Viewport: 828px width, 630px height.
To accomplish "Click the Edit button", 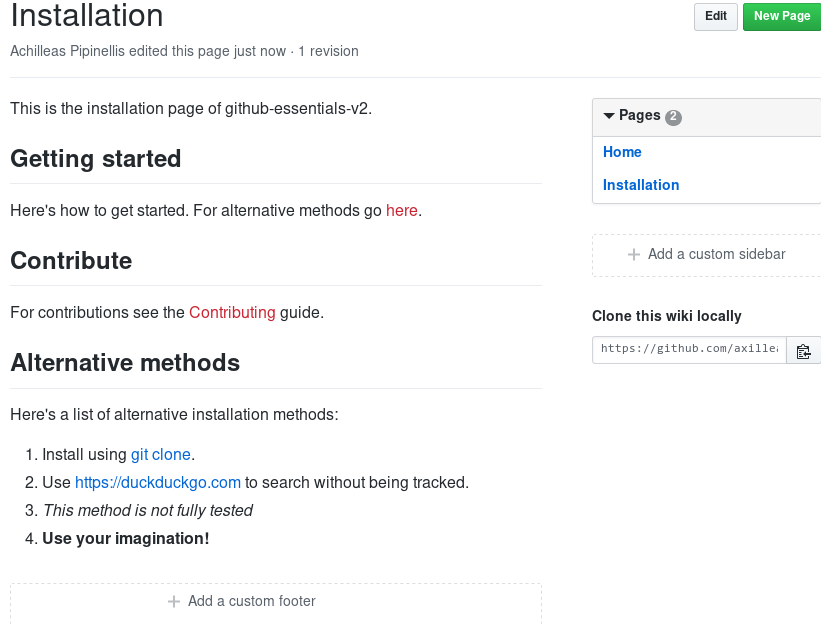I will point(715,16).
